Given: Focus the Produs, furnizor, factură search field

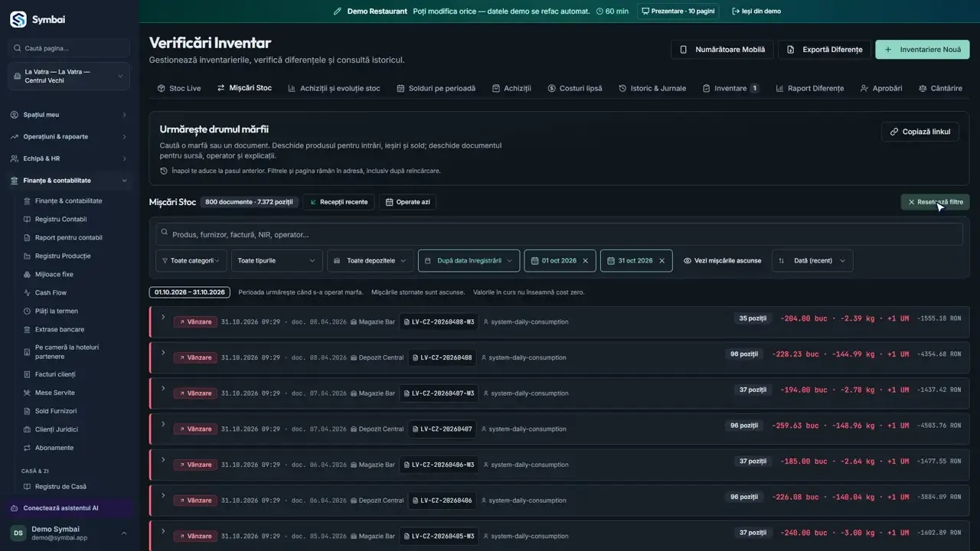Looking at the screenshot, I should [x=559, y=235].
